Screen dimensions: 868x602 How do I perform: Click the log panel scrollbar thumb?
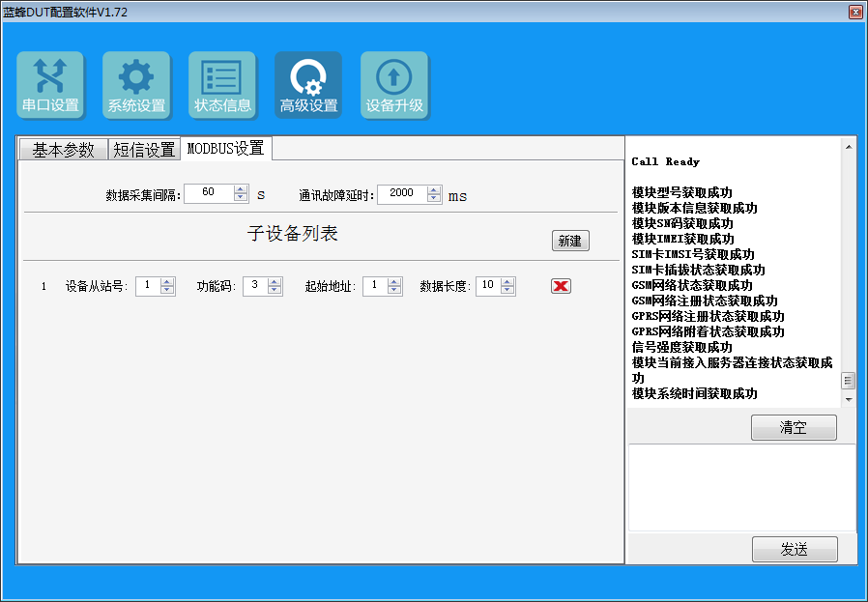click(848, 381)
